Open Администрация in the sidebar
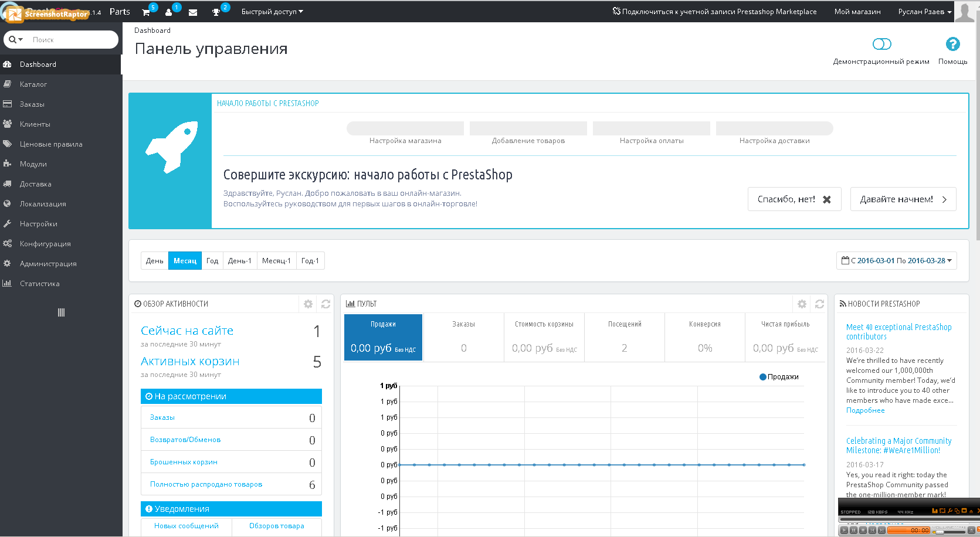This screenshot has width=980, height=537. (61, 264)
